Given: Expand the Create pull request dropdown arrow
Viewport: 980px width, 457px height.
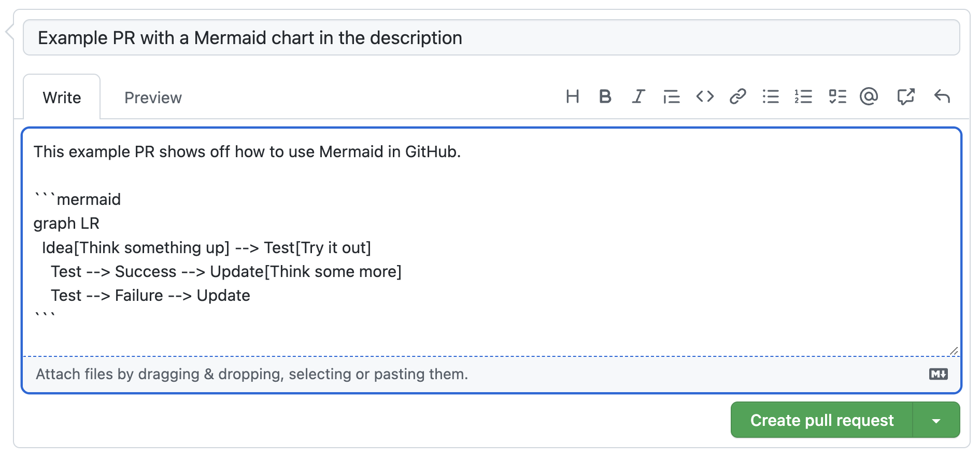Looking at the screenshot, I should click(936, 421).
